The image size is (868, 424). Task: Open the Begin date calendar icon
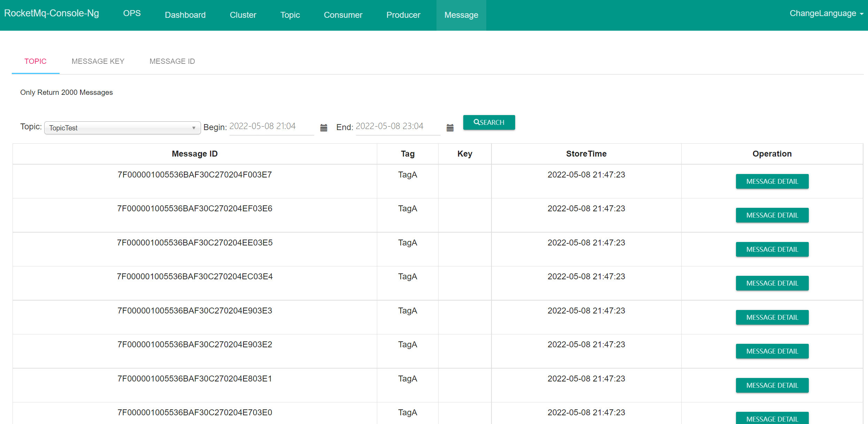[x=324, y=128]
